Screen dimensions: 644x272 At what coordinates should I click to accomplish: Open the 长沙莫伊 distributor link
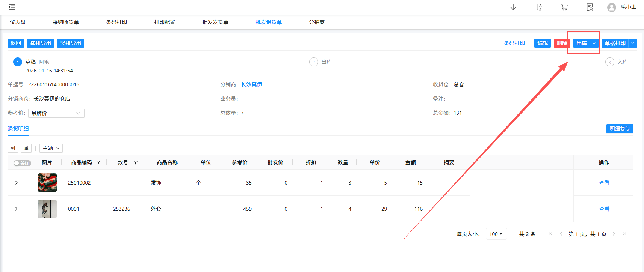pyautogui.click(x=251, y=84)
